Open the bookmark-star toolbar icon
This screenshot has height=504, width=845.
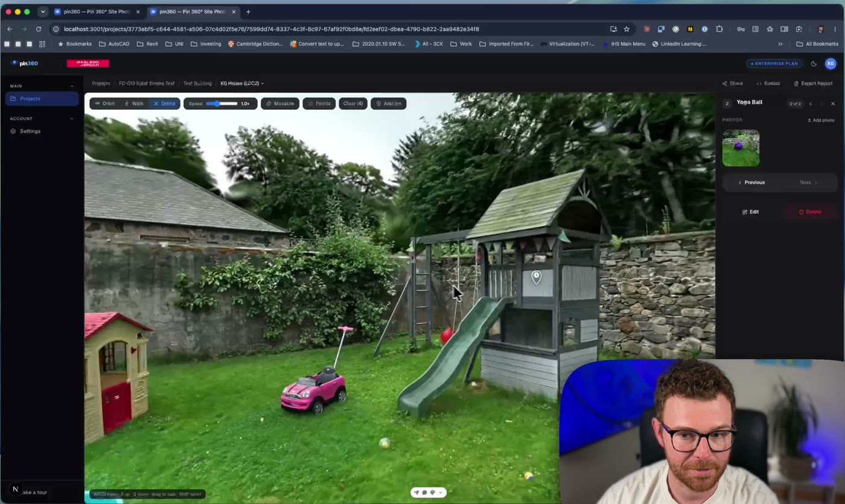coord(770,29)
